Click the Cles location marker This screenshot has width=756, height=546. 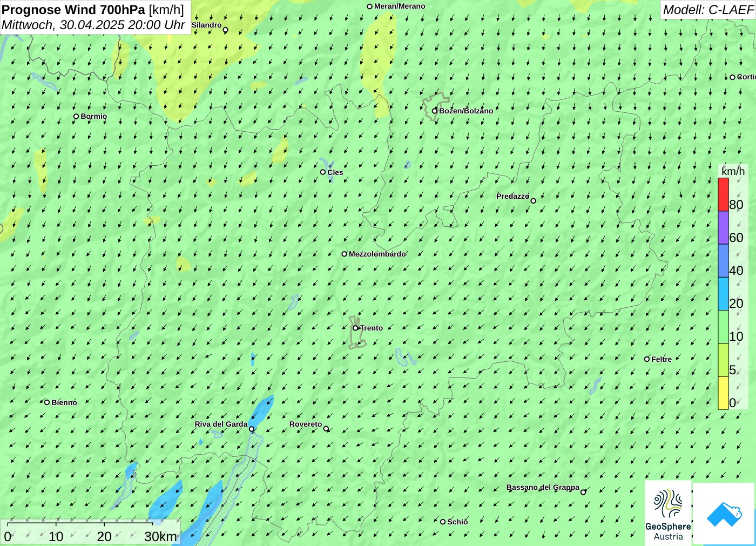click(323, 172)
